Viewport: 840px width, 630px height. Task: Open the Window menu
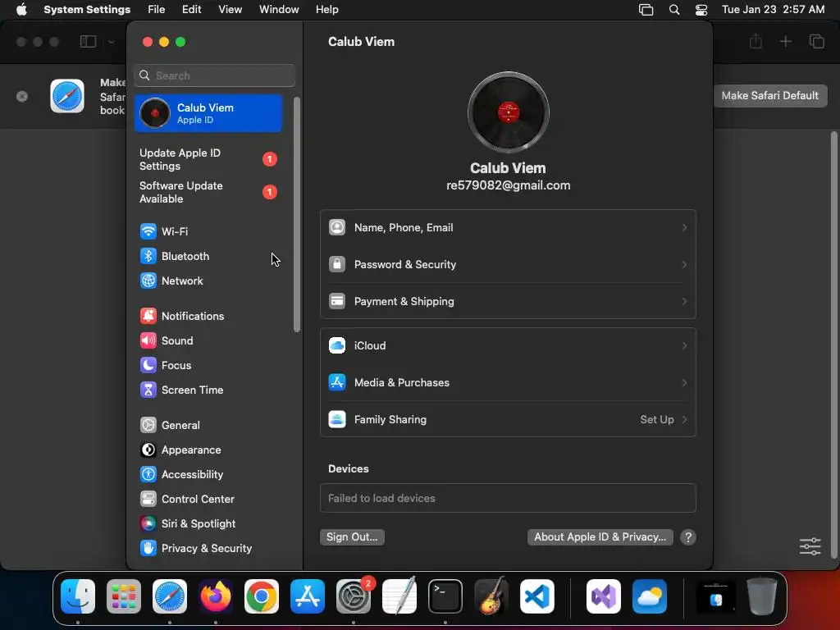coord(279,10)
